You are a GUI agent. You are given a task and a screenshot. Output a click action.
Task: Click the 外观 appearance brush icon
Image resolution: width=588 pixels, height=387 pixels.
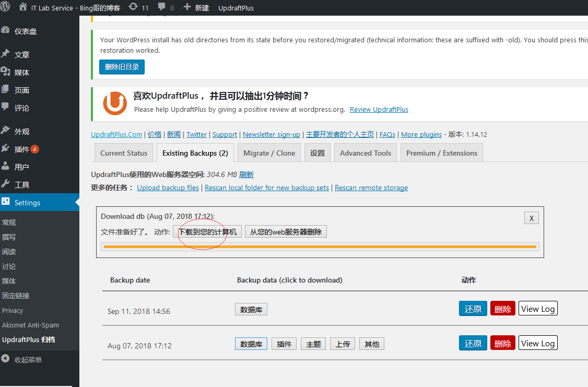tap(5, 130)
